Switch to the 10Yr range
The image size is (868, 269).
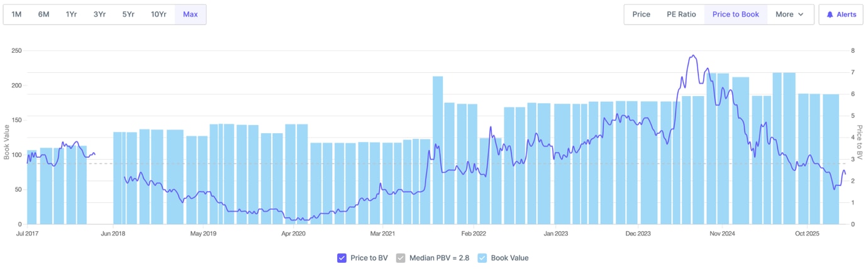(159, 14)
